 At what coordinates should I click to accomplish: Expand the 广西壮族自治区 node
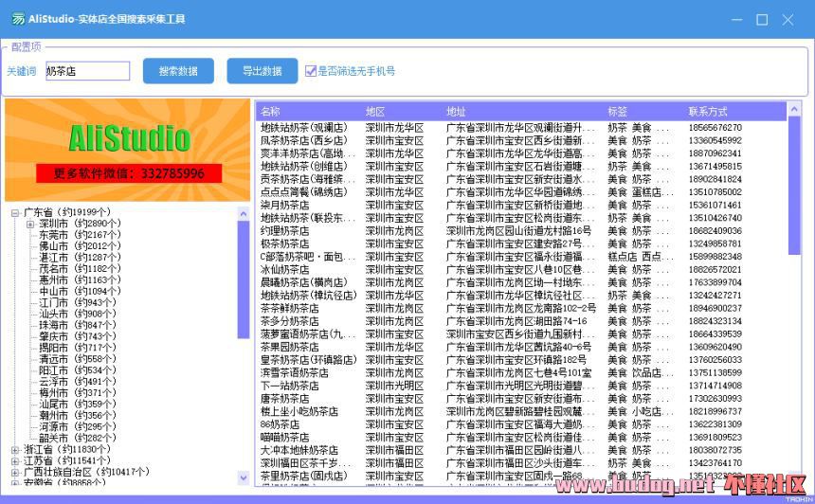pos(15,473)
